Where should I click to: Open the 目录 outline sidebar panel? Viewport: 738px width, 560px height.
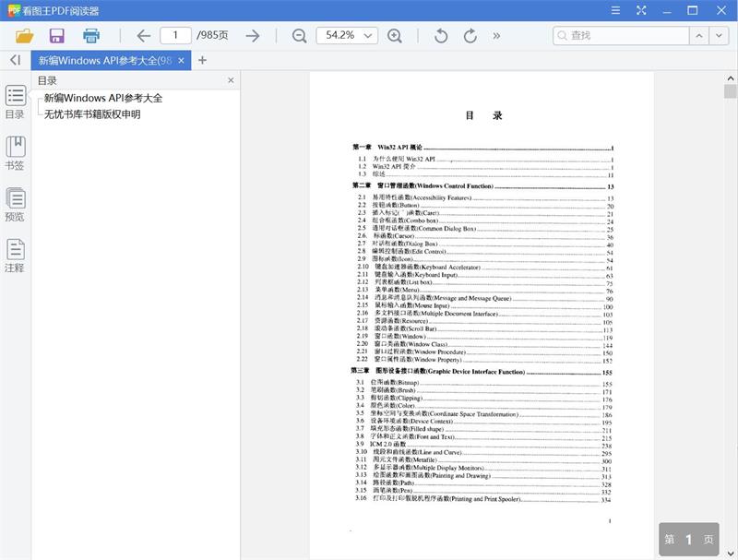point(15,102)
